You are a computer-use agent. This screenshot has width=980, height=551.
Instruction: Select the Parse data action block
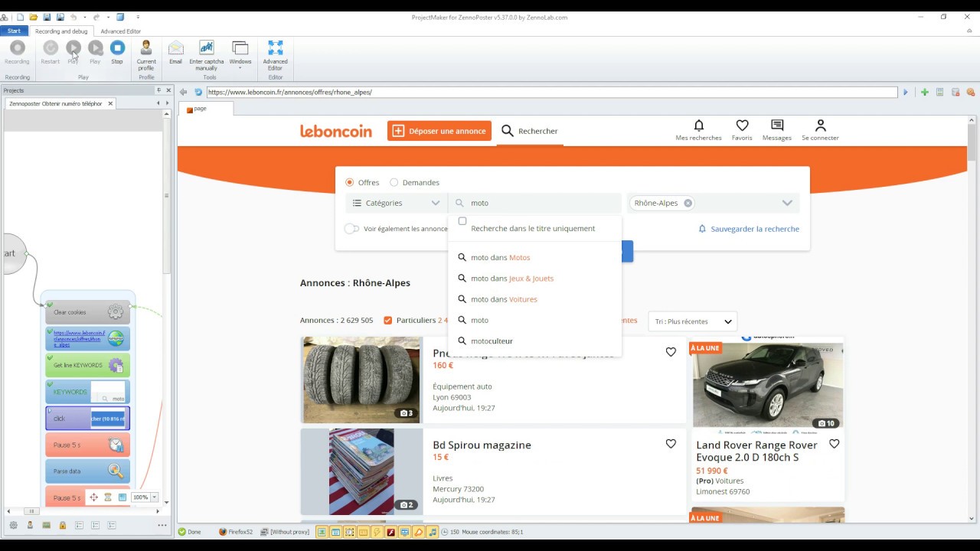pyautogui.click(x=87, y=471)
